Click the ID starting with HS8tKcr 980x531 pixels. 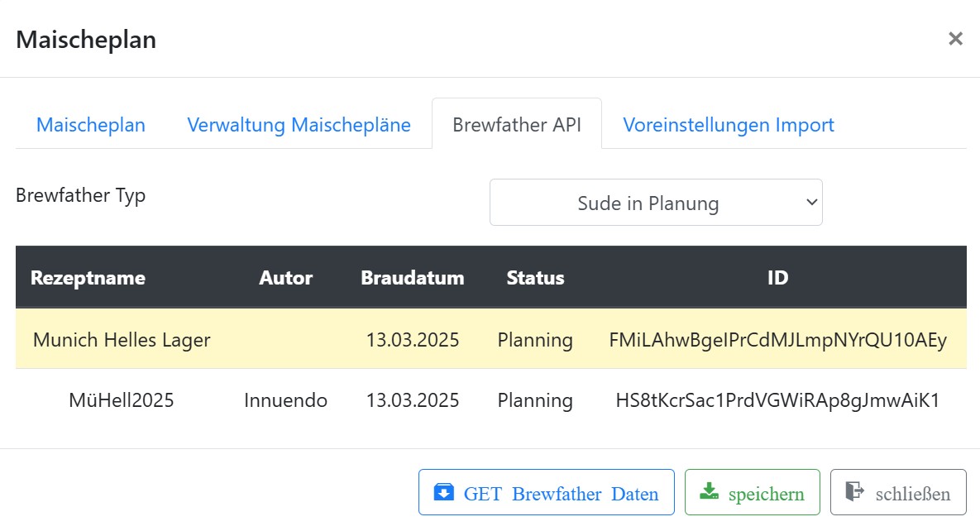(x=777, y=400)
